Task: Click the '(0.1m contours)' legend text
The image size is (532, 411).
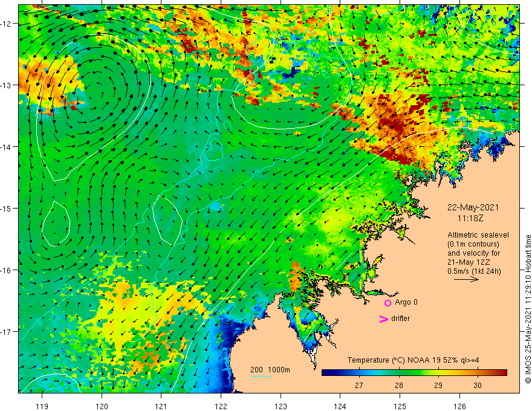Action: pos(473,244)
